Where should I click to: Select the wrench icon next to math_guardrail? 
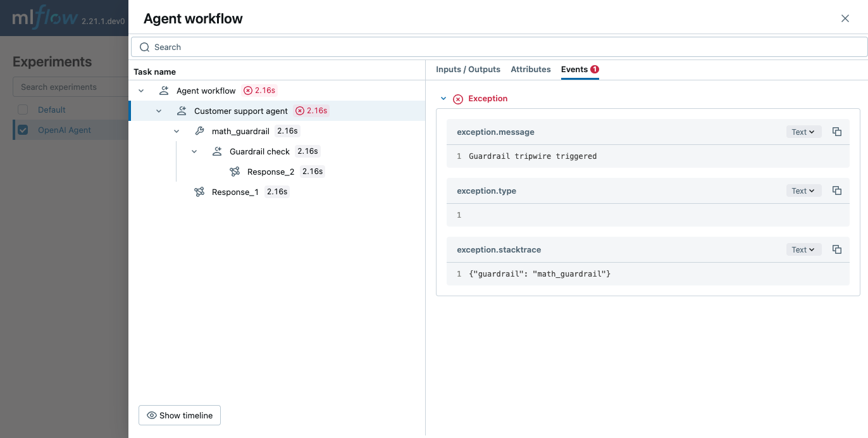click(x=199, y=130)
